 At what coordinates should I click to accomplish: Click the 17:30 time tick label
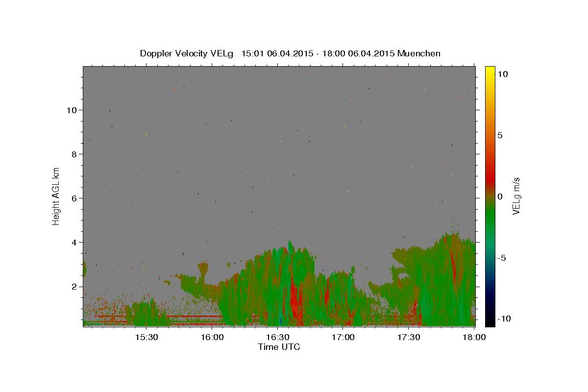[409, 338]
